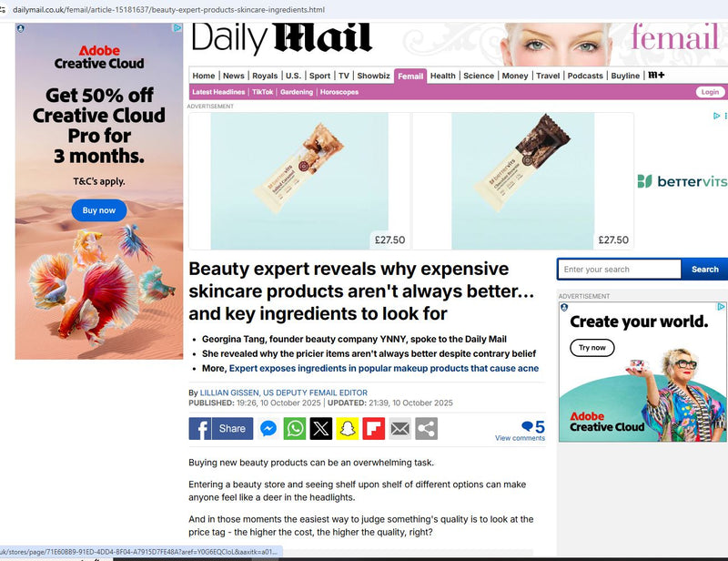
Task: Open the Health tab in the navigation bar
Action: (442, 76)
